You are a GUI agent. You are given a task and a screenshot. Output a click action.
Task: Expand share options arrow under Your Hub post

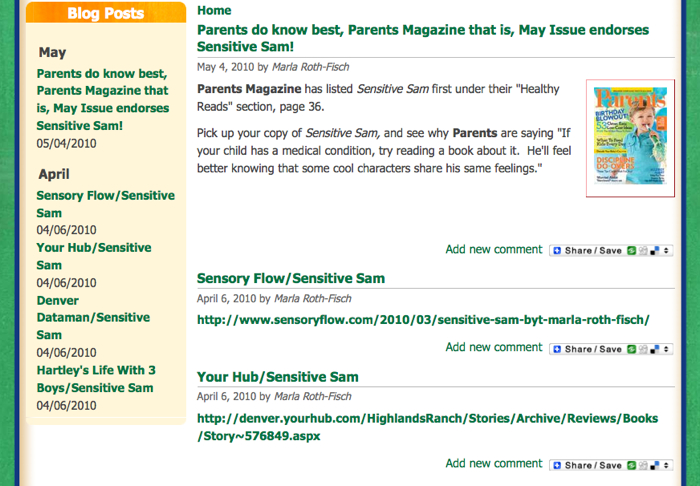[x=667, y=465]
